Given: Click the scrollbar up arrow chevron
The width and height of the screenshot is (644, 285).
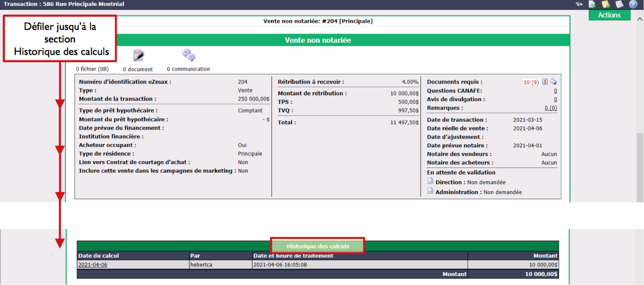Looking at the screenshot, I should (x=640, y=19).
